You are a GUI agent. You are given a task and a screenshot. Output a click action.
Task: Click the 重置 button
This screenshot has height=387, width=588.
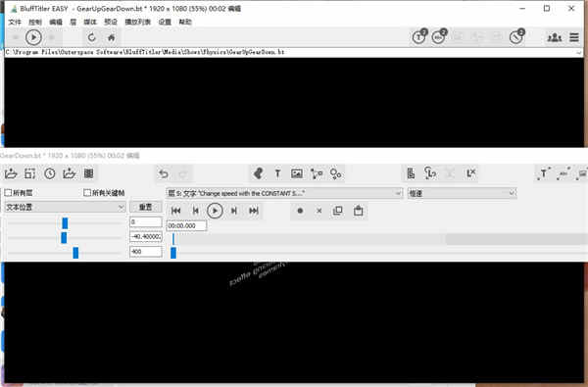(145, 207)
